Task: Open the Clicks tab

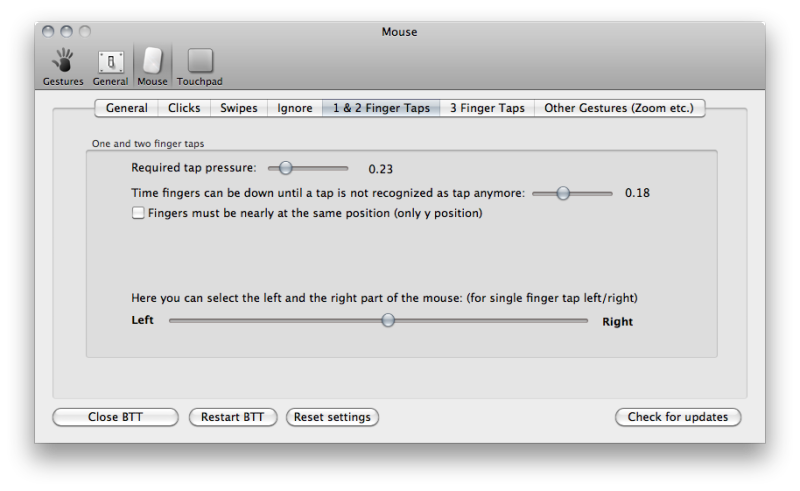Action: 184,108
